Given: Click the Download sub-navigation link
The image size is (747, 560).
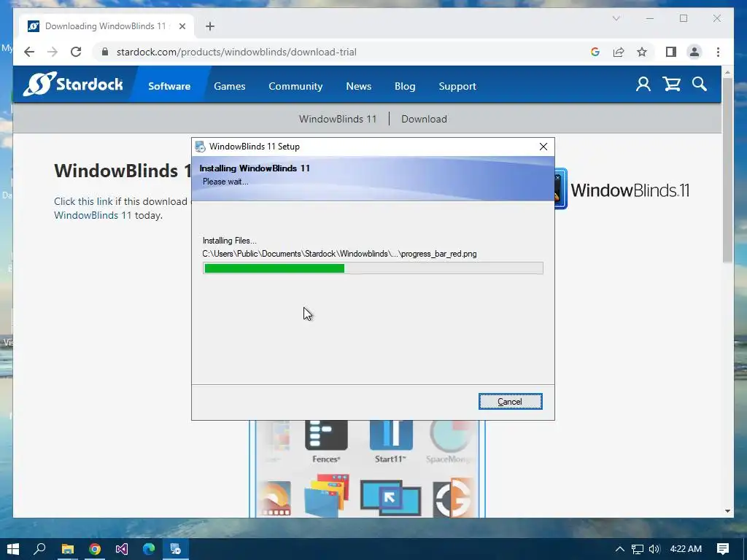Looking at the screenshot, I should 424,119.
